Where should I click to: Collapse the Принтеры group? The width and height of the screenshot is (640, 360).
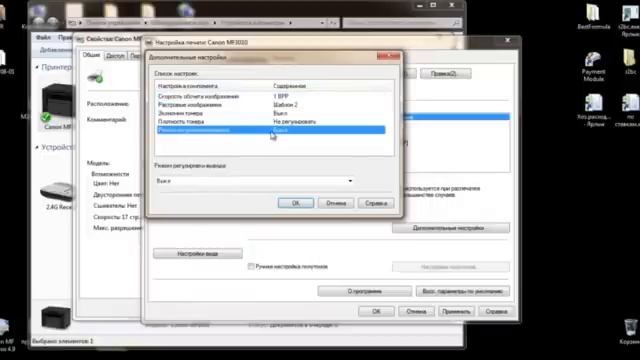[37, 67]
